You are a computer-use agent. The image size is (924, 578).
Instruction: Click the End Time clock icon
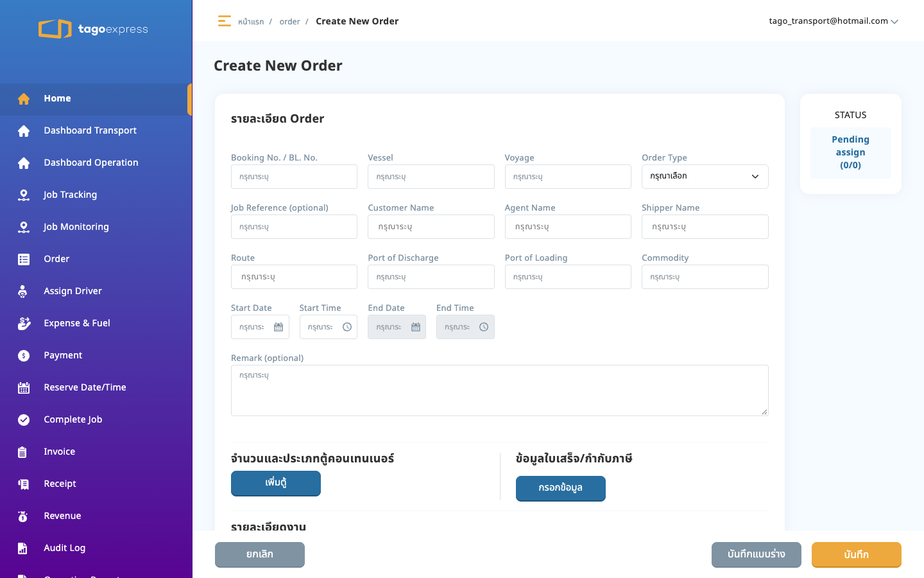[x=484, y=327]
